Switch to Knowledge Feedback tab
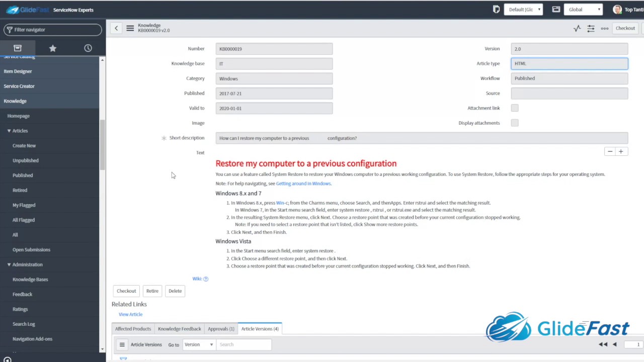Viewport: 644px width, 362px height. pos(180,329)
